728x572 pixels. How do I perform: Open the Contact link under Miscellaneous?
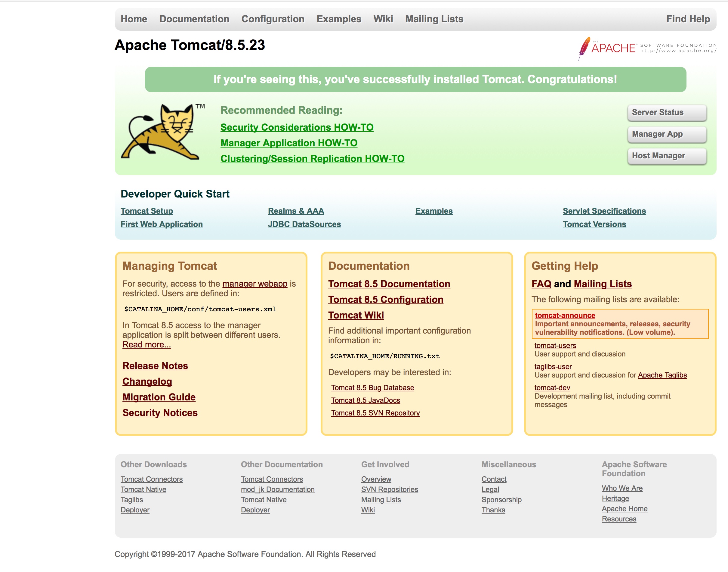click(494, 479)
